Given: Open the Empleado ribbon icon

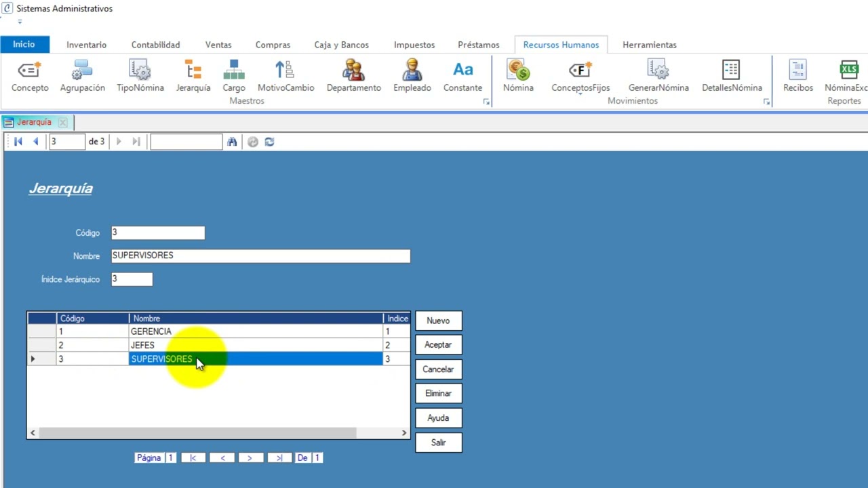Looking at the screenshot, I should (x=412, y=76).
